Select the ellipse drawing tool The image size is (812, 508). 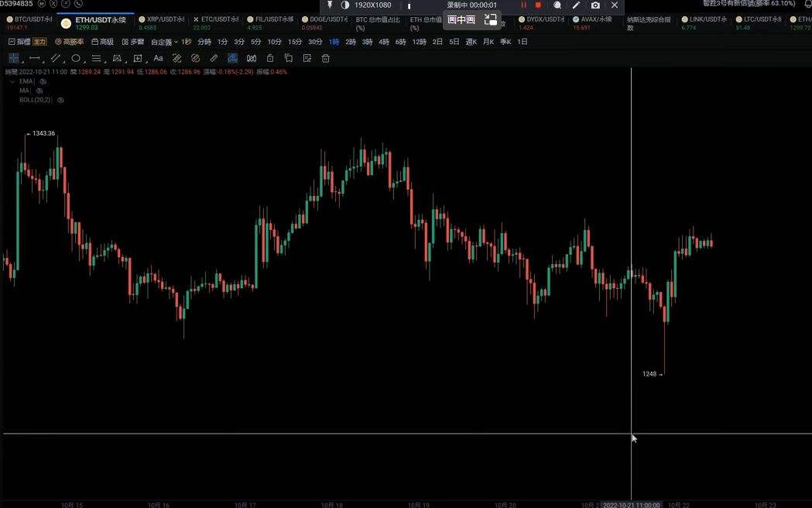coord(76,58)
